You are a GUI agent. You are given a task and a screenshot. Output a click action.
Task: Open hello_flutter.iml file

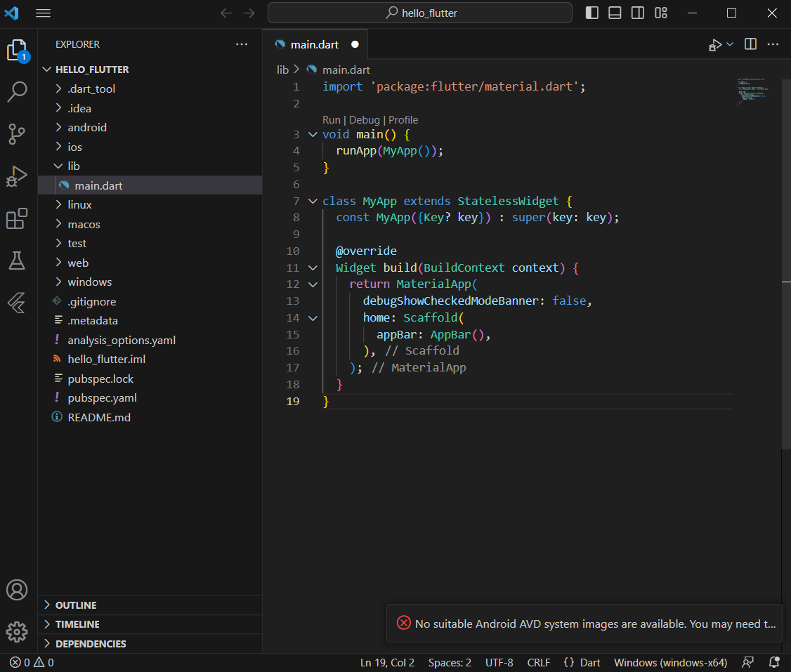pos(150,360)
